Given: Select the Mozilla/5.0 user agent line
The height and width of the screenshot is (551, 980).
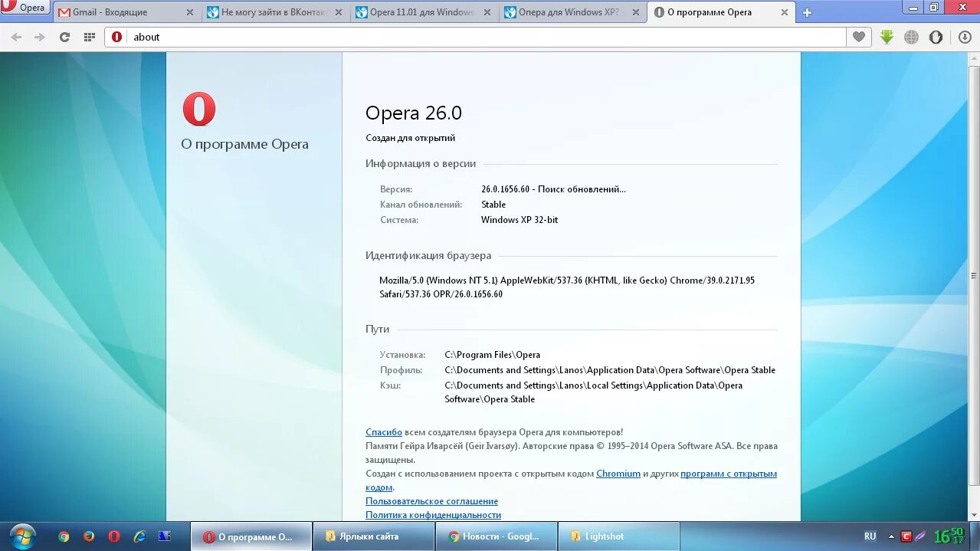Looking at the screenshot, I should 567,280.
